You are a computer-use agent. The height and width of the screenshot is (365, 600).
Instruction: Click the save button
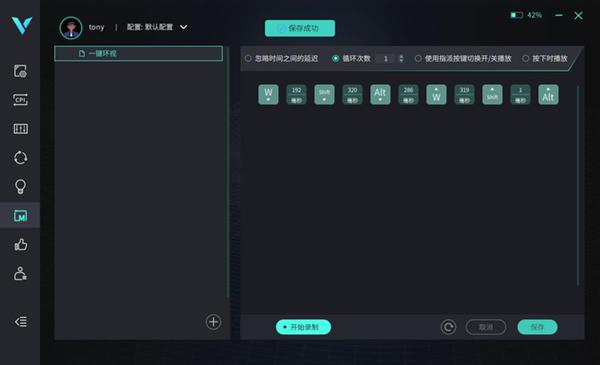click(537, 327)
